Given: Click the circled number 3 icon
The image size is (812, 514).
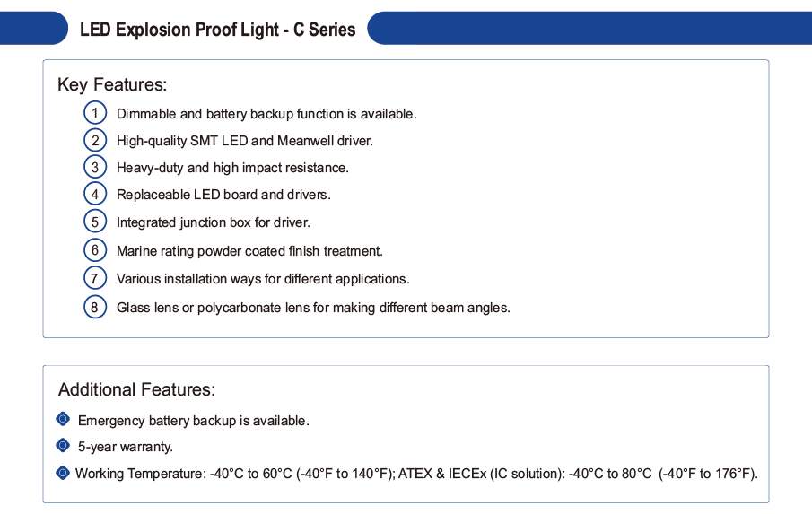Looking at the screenshot, I should pyautogui.click(x=95, y=167).
